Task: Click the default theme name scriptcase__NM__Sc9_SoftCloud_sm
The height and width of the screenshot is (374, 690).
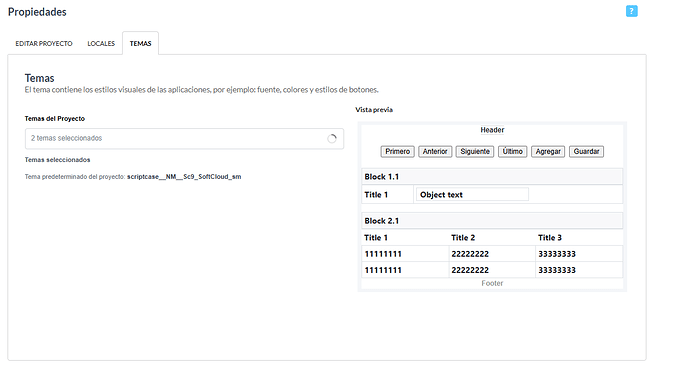Action: click(184, 176)
